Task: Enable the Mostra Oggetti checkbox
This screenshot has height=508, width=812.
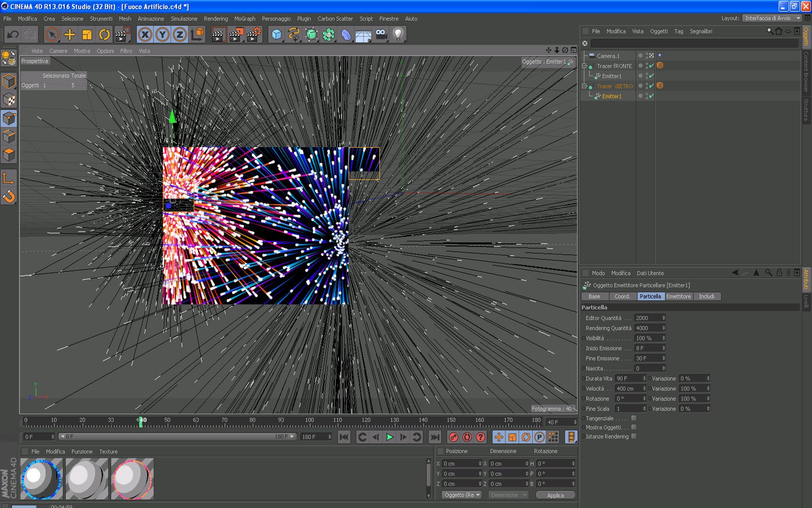Action: 634,427
